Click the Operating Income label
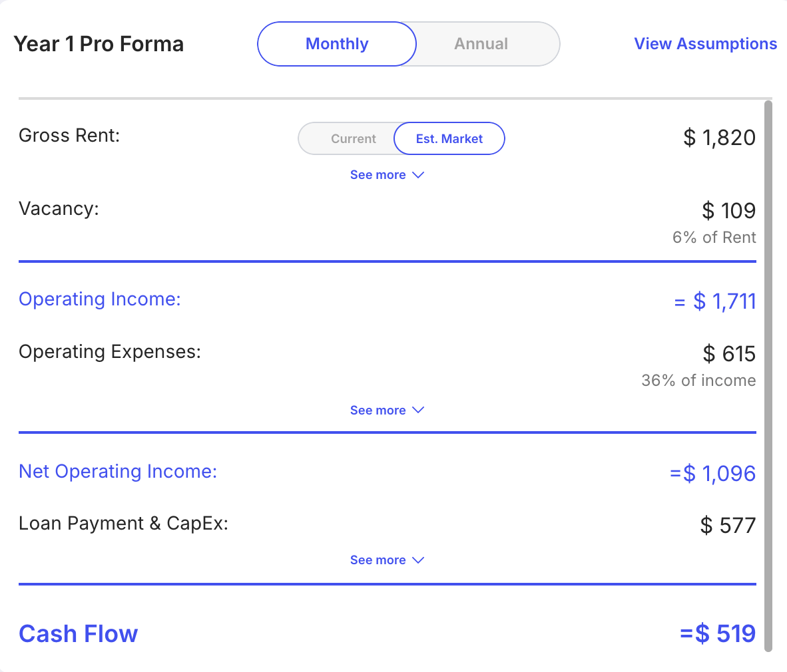This screenshot has width=787, height=672. (x=100, y=299)
